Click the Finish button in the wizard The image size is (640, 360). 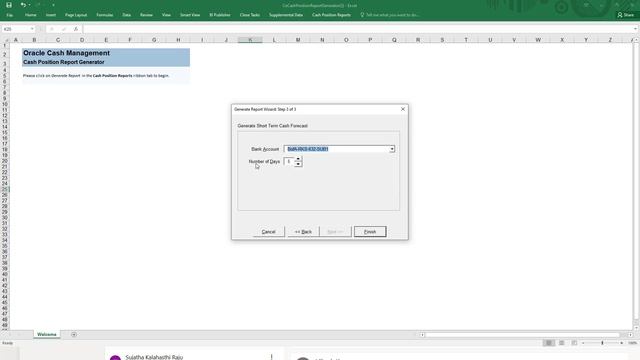(x=370, y=232)
